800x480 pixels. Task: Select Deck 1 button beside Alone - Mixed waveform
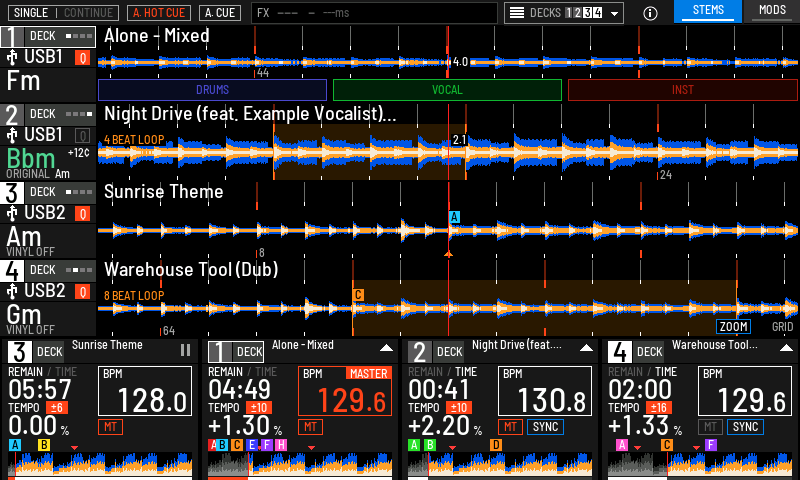click(x=48, y=37)
